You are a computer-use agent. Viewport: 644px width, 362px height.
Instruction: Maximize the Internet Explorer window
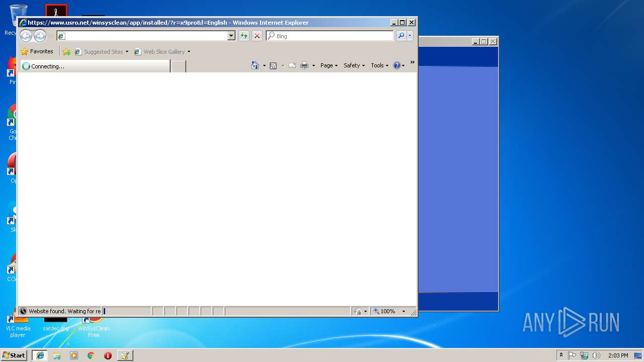click(403, 23)
